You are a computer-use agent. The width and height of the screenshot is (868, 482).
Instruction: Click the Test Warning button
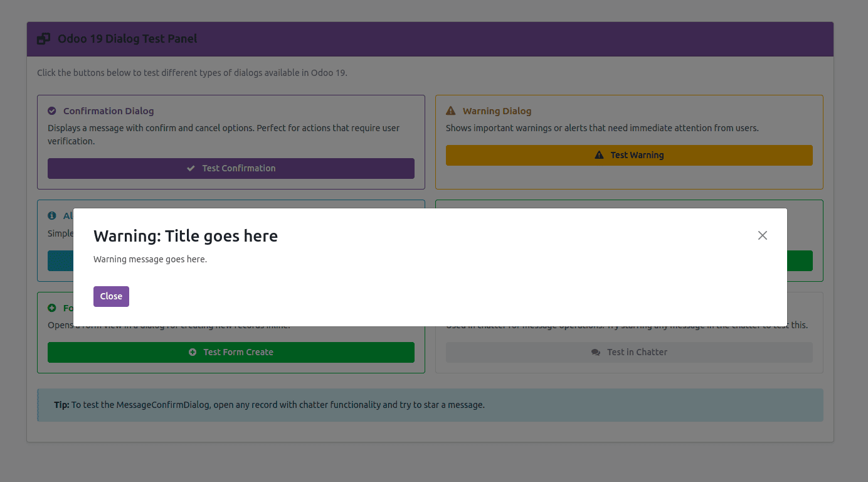[x=629, y=154]
